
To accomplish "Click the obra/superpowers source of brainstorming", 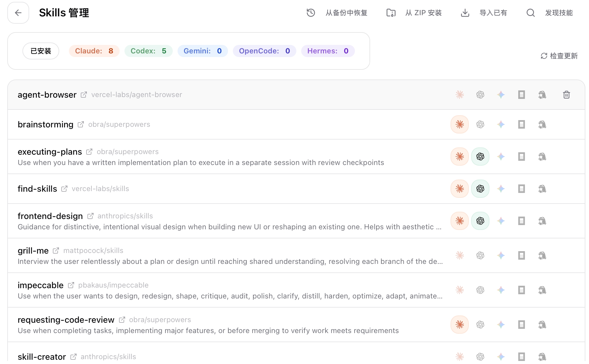I will point(119,124).
